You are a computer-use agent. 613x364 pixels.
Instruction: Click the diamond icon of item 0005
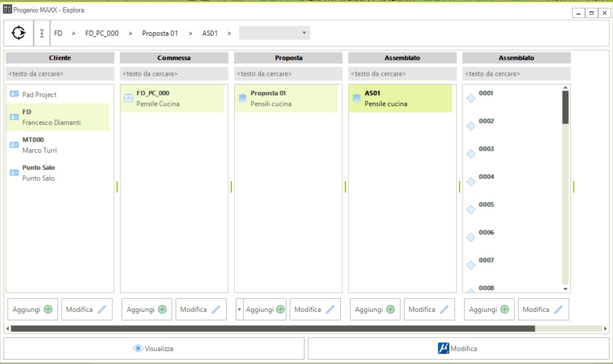click(471, 209)
